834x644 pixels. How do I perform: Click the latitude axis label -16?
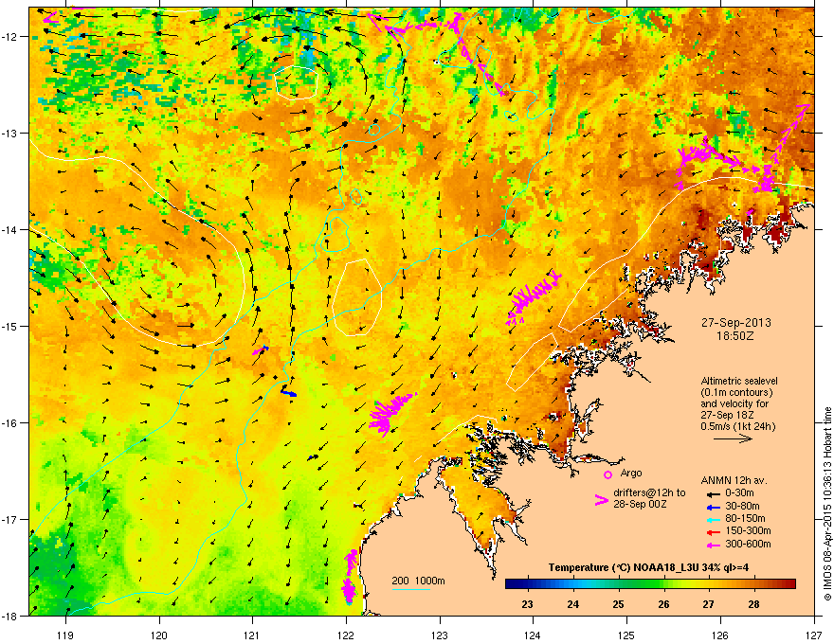(10, 423)
